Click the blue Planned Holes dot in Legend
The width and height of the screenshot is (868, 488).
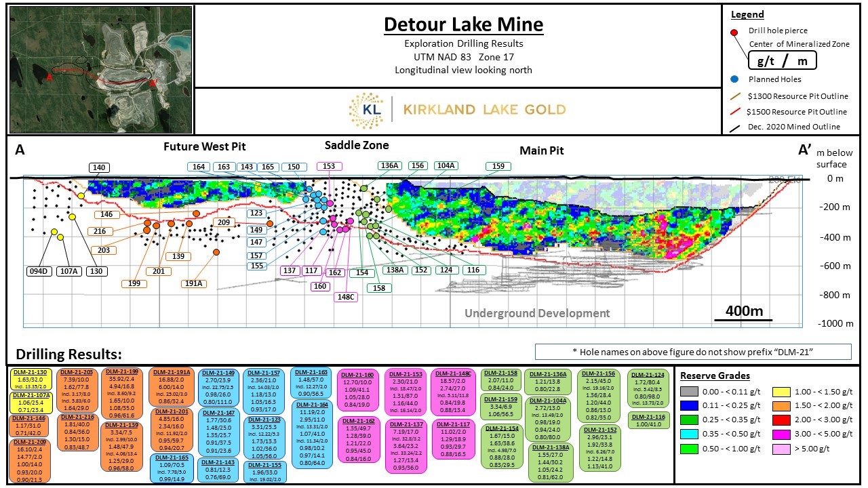[734, 79]
